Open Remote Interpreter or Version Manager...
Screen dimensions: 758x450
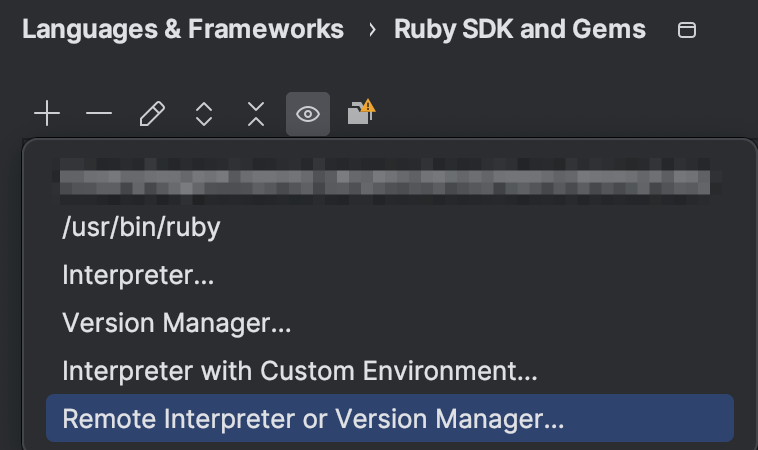(x=313, y=419)
